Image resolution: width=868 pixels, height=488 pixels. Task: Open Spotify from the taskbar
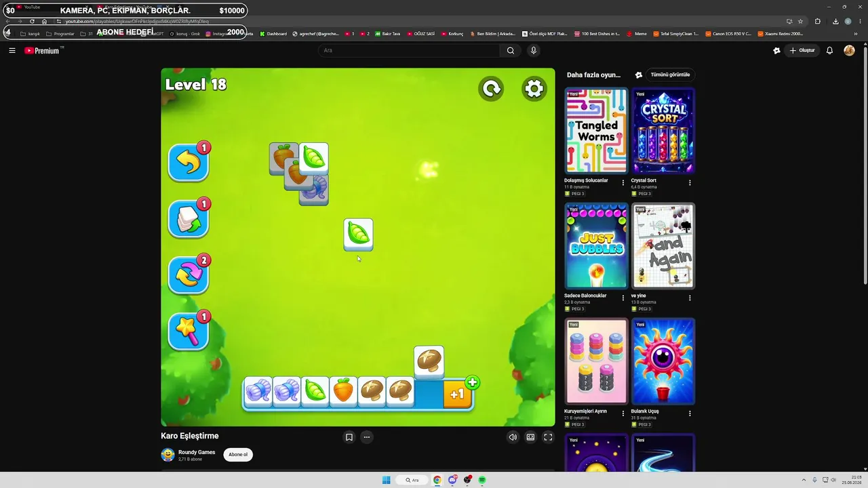point(482,480)
